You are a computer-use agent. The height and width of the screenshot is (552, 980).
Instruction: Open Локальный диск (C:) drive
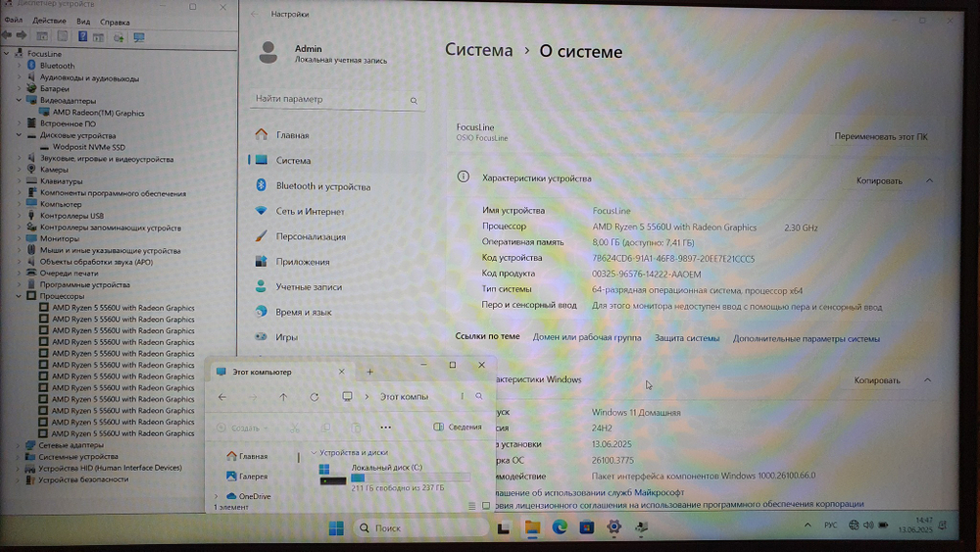394,477
